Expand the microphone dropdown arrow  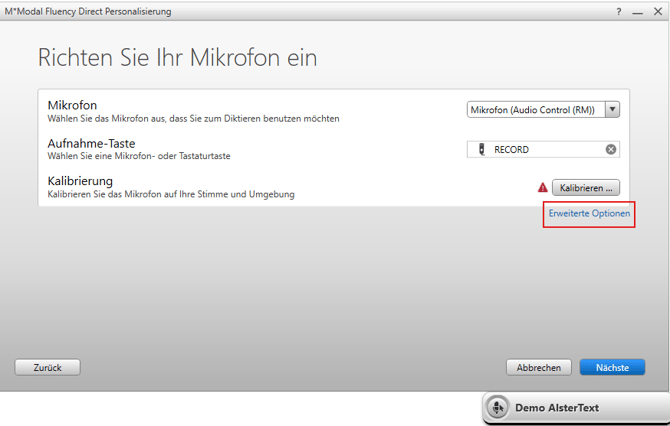point(612,110)
